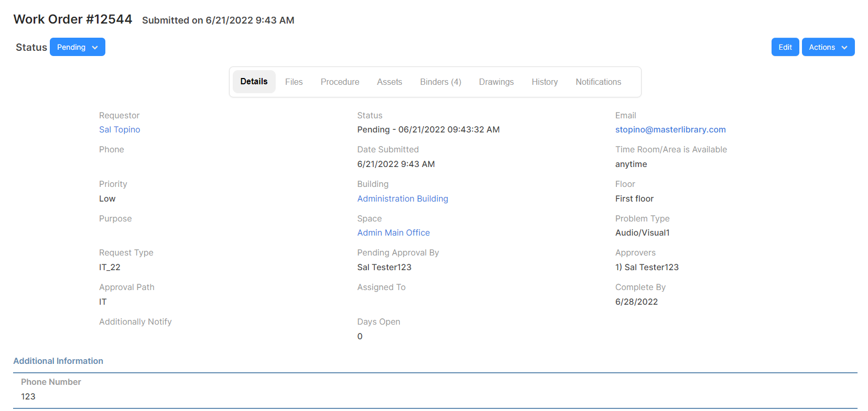The height and width of the screenshot is (411, 868).
Task: Click the Additional Information section header
Action: pyautogui.click(x=58, y=361)
